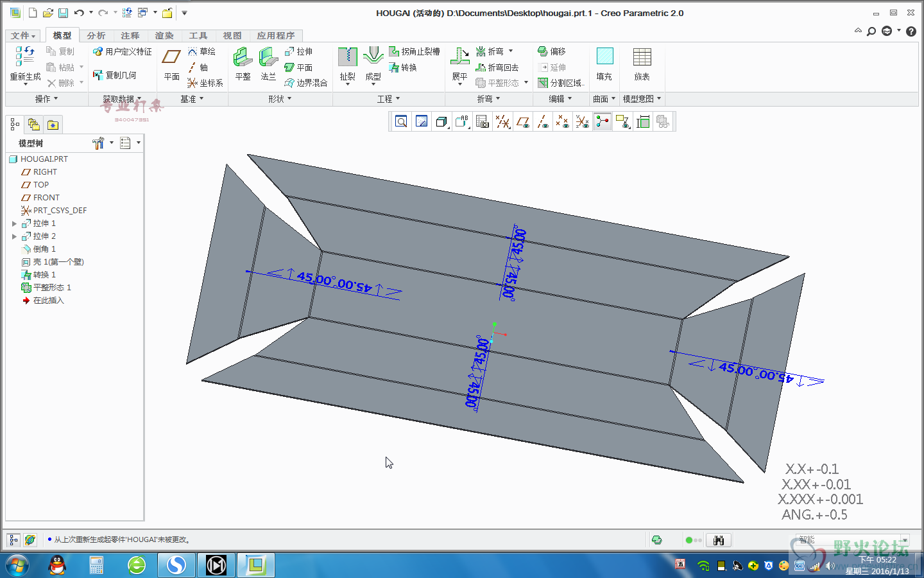Create a new file from quick access toolbar

pyautogui.click(x=33, y=13)
